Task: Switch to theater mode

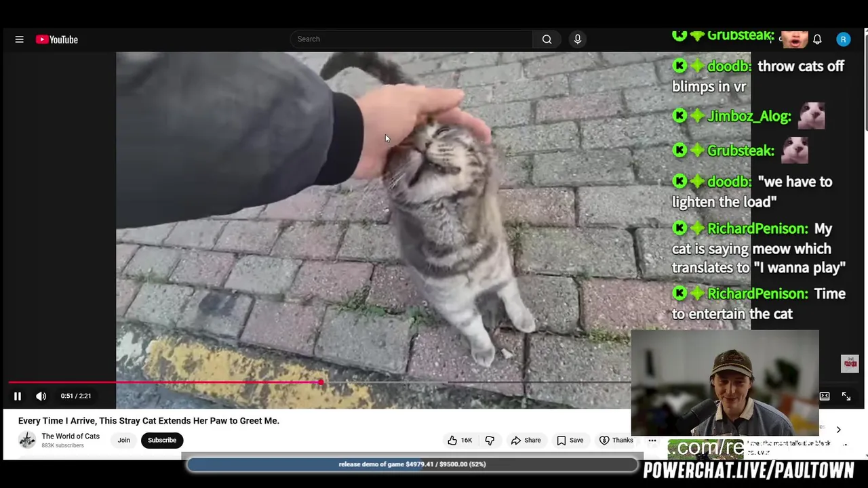Action: 825,396
